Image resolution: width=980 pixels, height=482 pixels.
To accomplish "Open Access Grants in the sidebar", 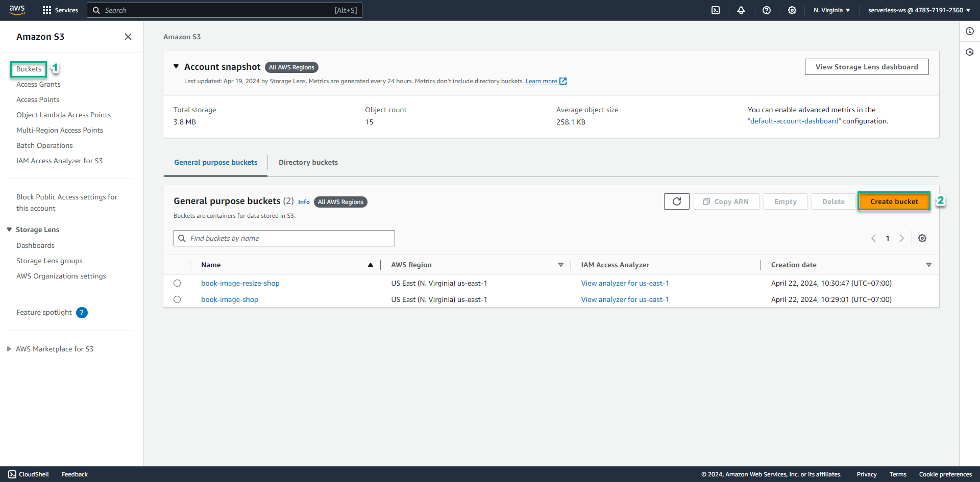I will coord(38,84).
